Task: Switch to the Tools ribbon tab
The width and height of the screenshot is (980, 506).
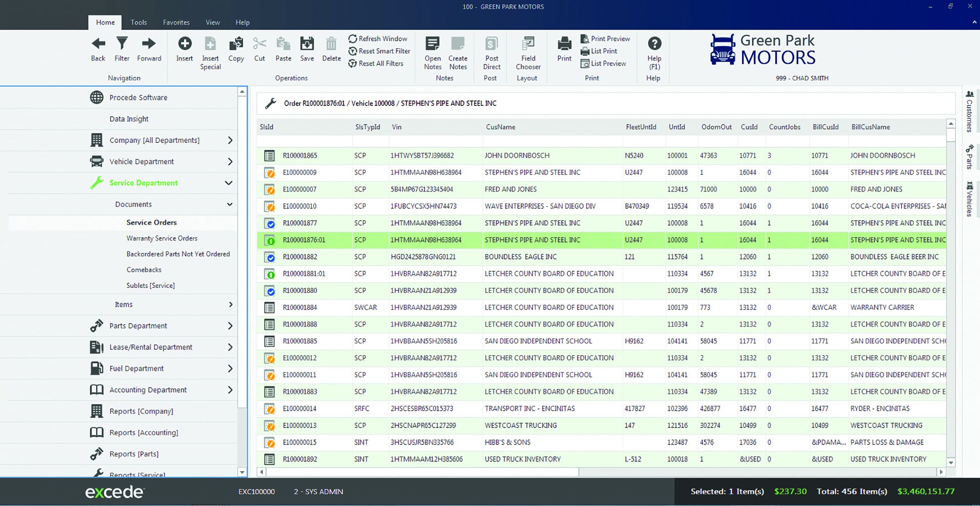Action: (139, 22)
